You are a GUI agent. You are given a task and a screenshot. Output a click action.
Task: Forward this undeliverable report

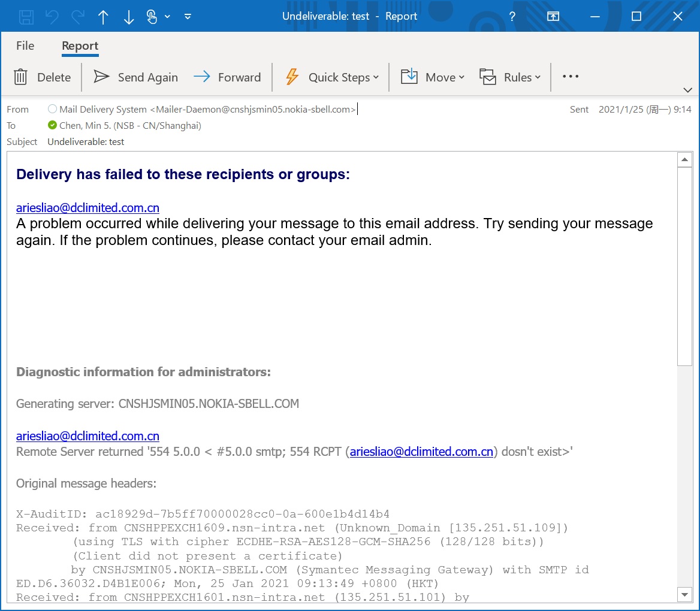tap(227, 77)
